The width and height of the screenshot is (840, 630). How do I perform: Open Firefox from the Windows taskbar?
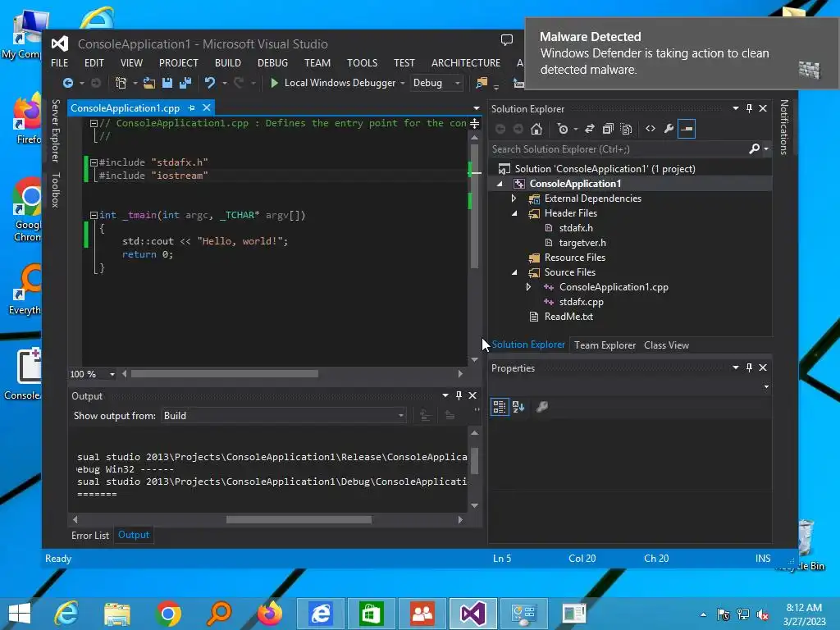point(270,614)
